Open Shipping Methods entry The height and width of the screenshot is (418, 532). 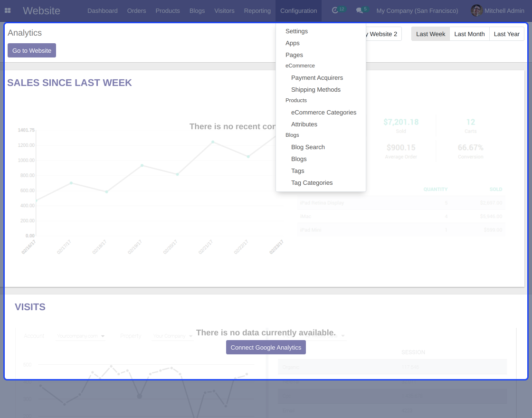tap(321, 90)
